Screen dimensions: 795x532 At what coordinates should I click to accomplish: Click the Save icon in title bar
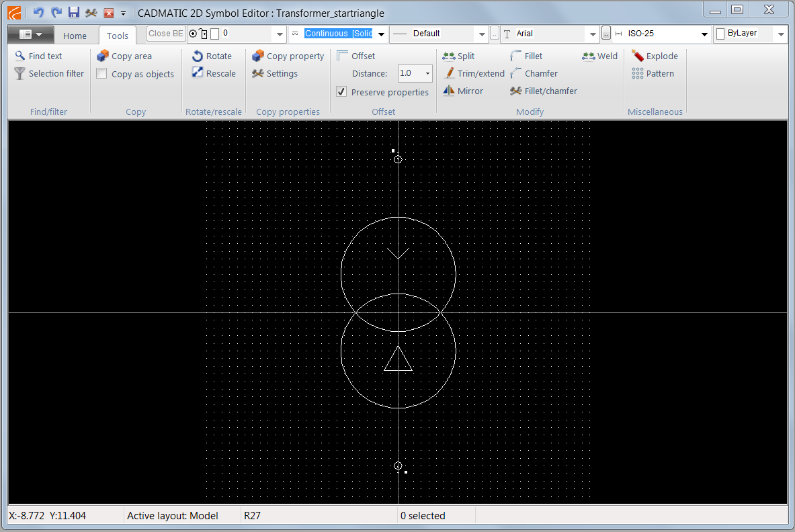click(74, 13)
